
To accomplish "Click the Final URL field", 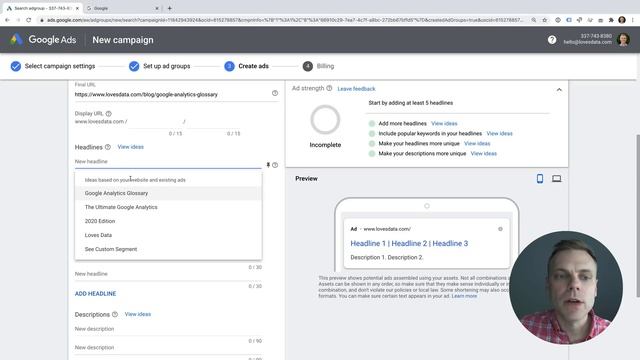I will point(171,94).
